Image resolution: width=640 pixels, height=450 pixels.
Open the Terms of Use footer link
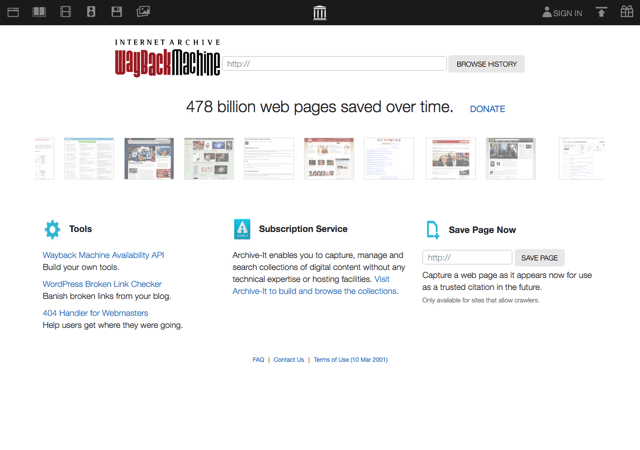[x=350, y=359]
